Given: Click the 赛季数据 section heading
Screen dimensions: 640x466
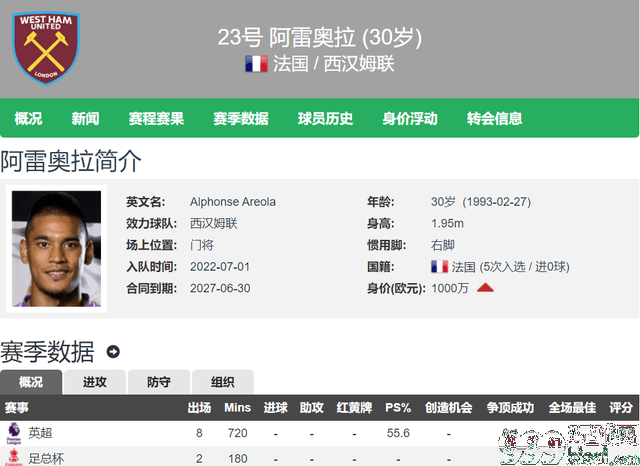Looking at the screenshot, I should click(47, 352).
